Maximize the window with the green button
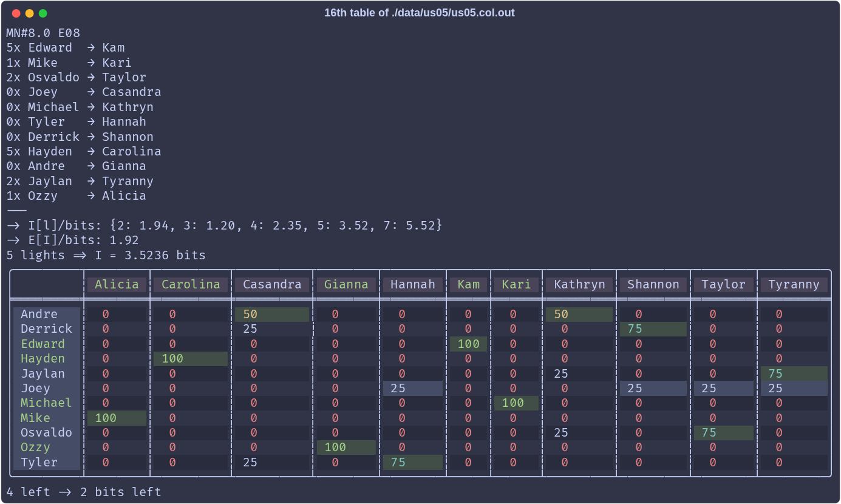This screenshot has width=841, height=504. (43, 13)
